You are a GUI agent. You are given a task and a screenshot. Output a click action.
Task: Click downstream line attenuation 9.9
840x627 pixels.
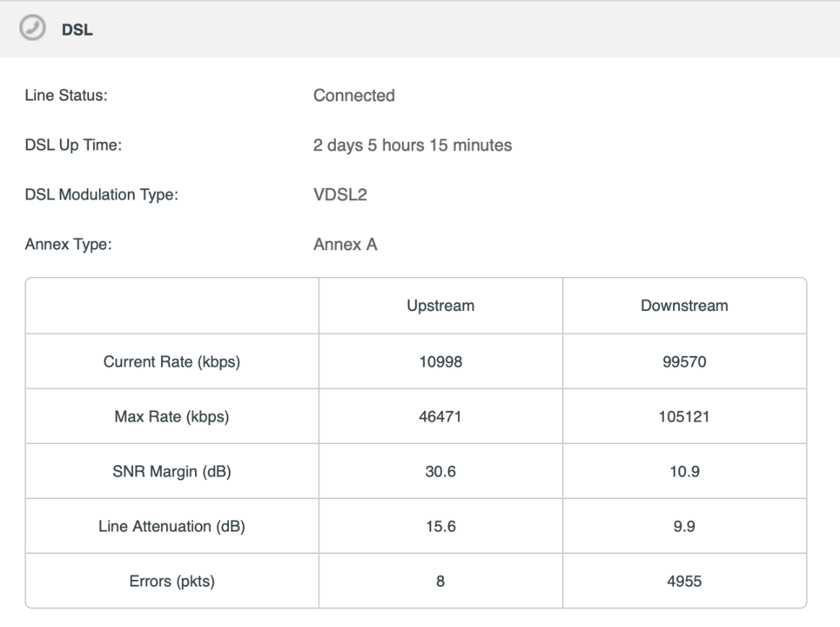684,526
